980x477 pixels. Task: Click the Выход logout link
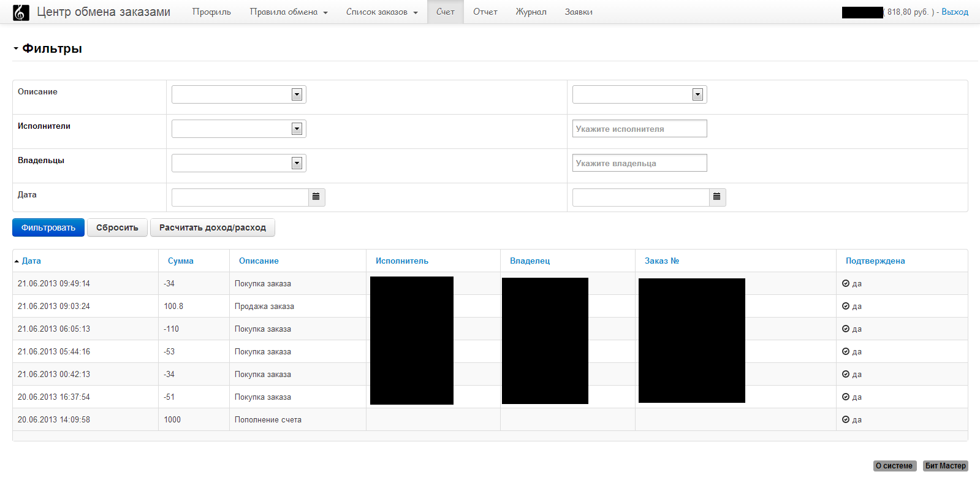[955, 12]
